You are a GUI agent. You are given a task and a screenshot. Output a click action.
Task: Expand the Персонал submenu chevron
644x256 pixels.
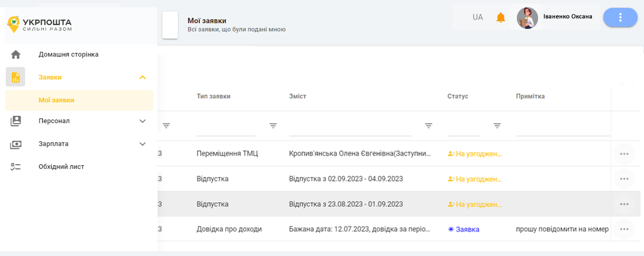tap(142, 121)
